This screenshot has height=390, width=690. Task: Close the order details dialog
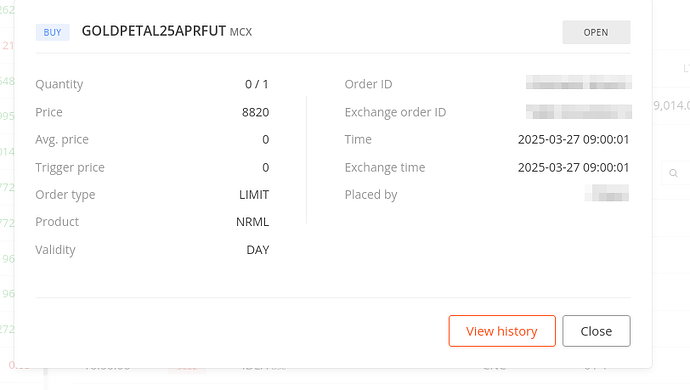596,331
